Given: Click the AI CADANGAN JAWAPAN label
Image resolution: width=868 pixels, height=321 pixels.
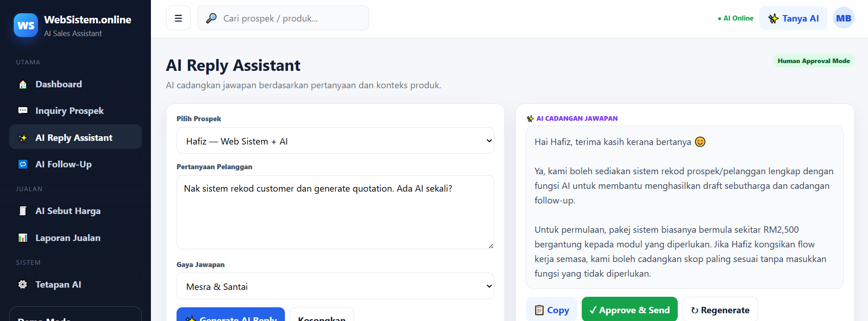Looking at the screenshot, I should tap(577, 118).
